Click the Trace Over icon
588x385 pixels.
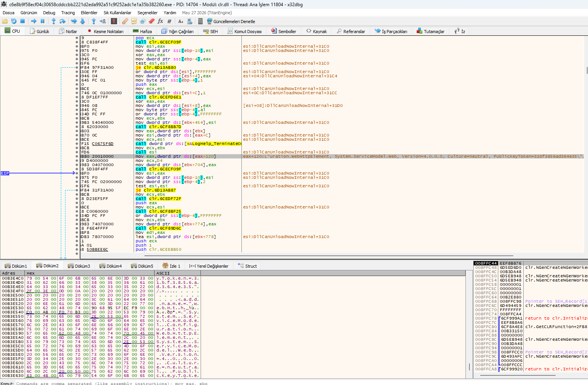tap(82, 21)
